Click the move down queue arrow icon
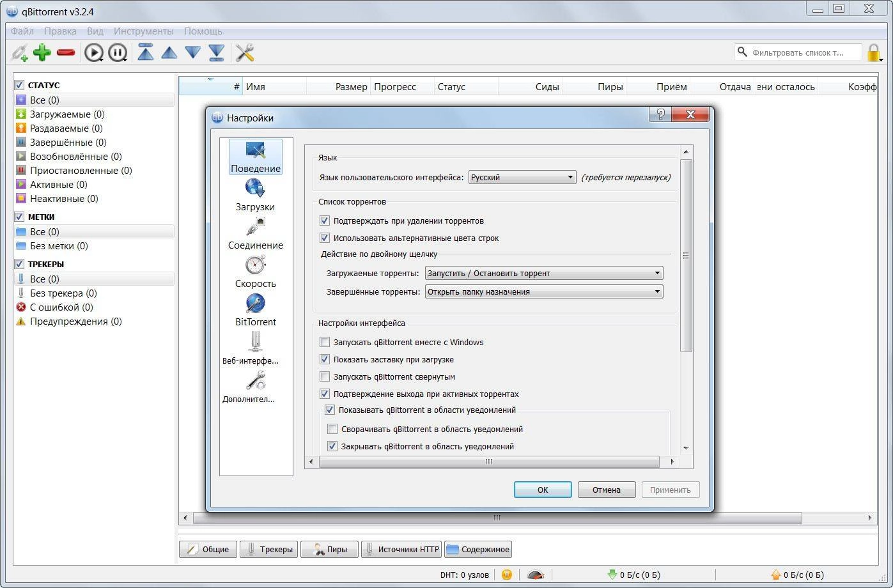The height and width of the screenshot is (588, 893). 193,52
